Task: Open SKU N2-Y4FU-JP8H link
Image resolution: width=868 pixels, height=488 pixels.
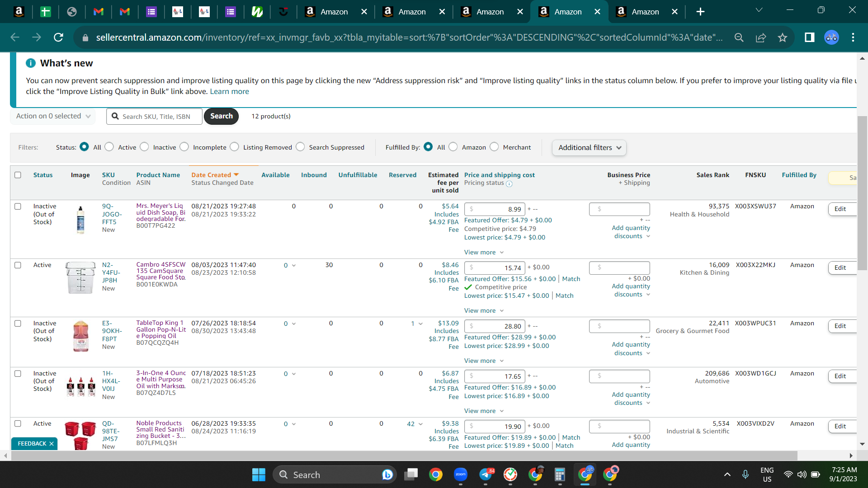Action: point(111,272)
